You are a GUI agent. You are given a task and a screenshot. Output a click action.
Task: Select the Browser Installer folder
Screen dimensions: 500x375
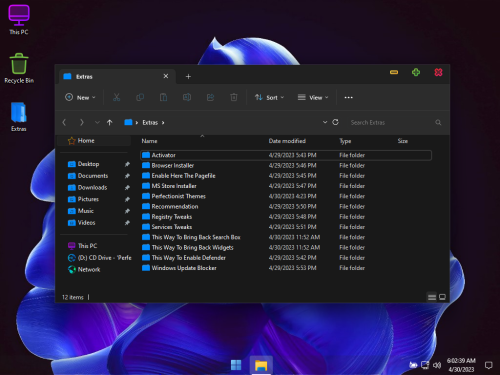click(x=286, y=165)
